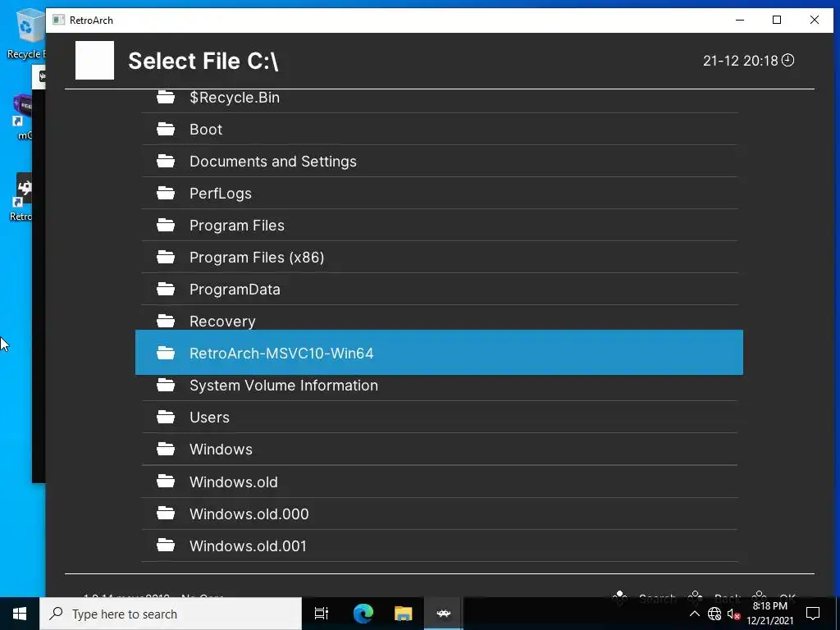This screenshot has width=840, height=630.
Task: Click the Windows.old.000 folder icon
Action: point(166,514)
